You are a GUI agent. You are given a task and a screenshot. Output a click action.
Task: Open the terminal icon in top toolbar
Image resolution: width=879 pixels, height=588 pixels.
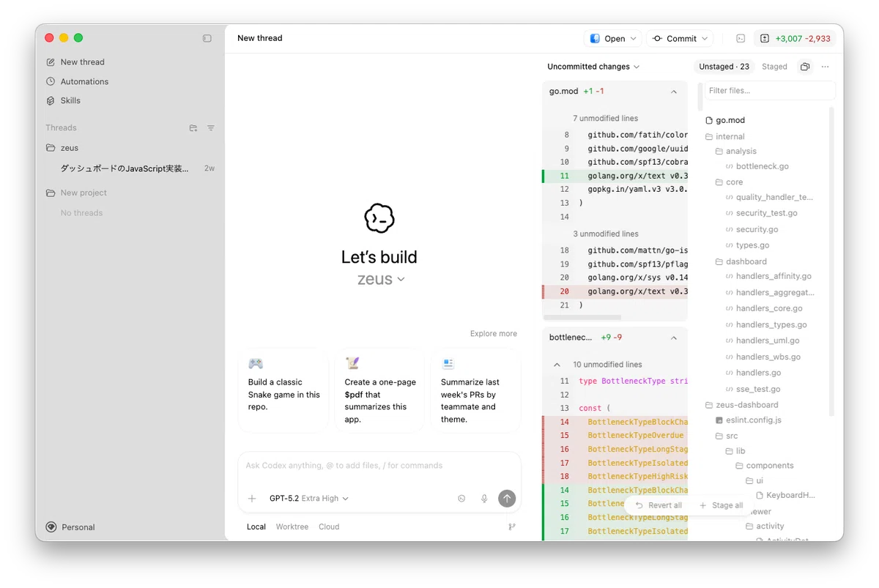coord(741,38)
